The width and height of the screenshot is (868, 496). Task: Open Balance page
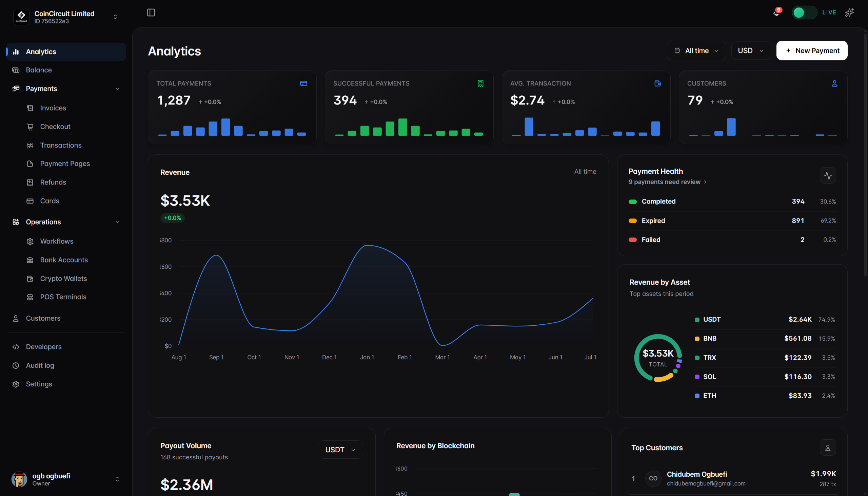(66, 70)
